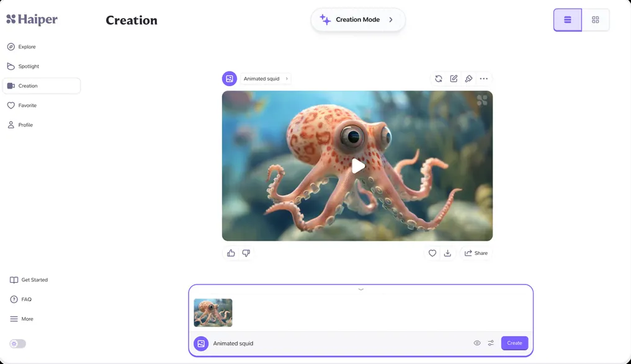Open the edit prompt pencil icon
631x364 pixels.
tap(454, 79)
